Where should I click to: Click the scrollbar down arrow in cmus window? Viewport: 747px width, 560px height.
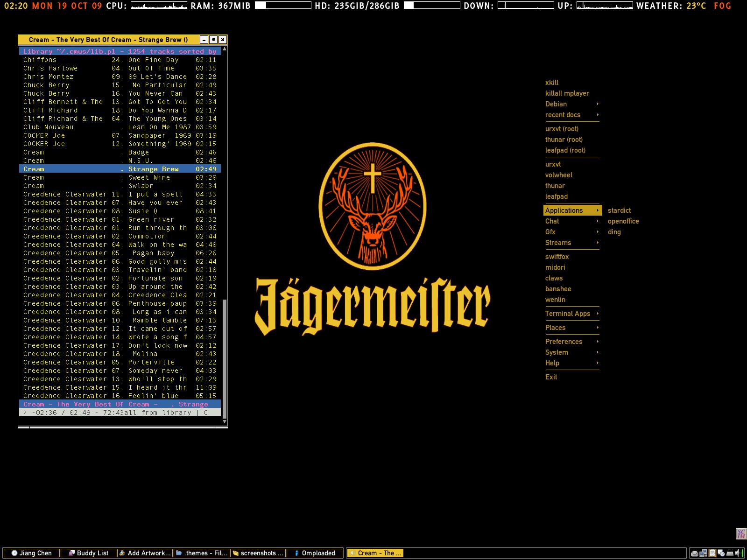(x=225, y=422)
